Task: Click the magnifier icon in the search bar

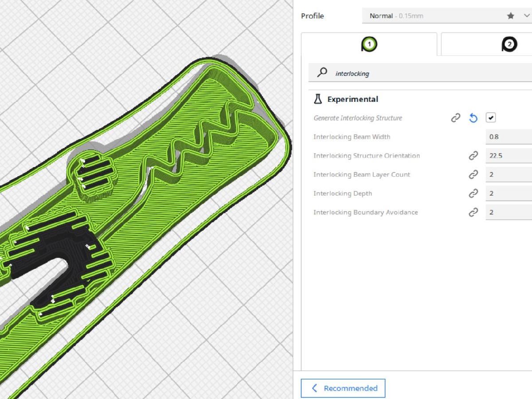Action: click(x=321, y=73)
